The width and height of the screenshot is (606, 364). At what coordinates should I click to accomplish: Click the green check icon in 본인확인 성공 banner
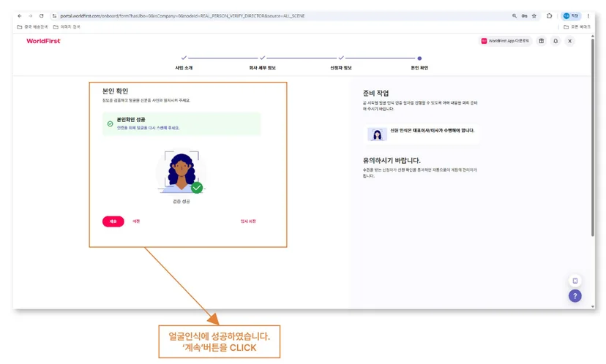tap(110, 124)
